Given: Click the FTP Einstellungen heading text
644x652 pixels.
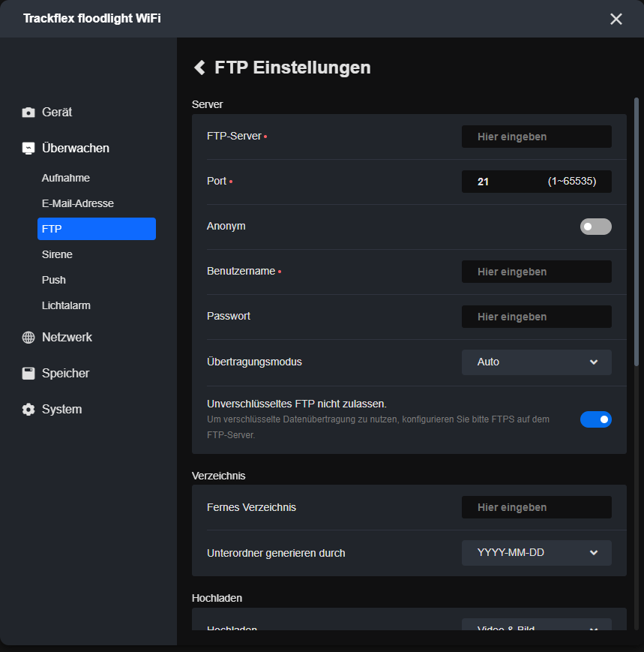Looking at the screenshot, I should click(x=292, y=68).
